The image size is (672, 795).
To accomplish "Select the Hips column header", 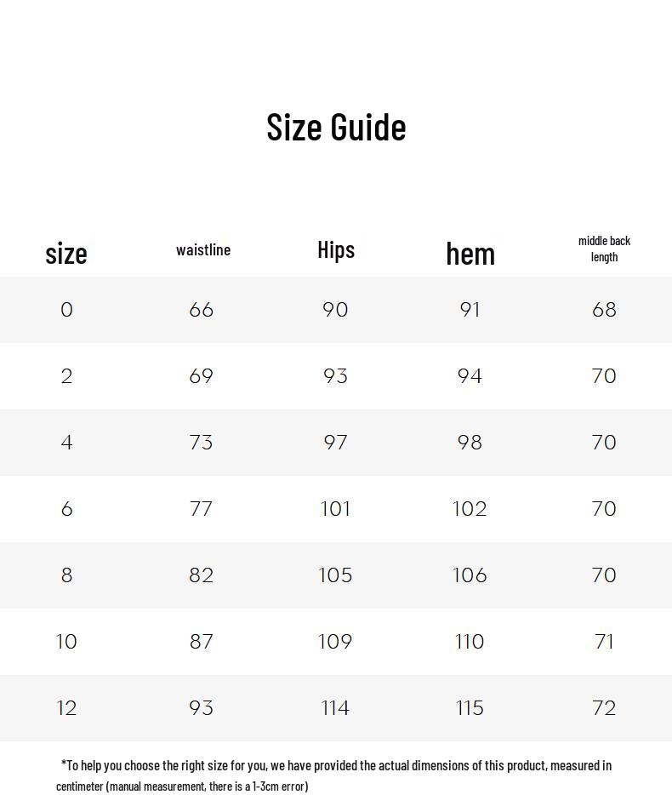I will coord(336,249).
